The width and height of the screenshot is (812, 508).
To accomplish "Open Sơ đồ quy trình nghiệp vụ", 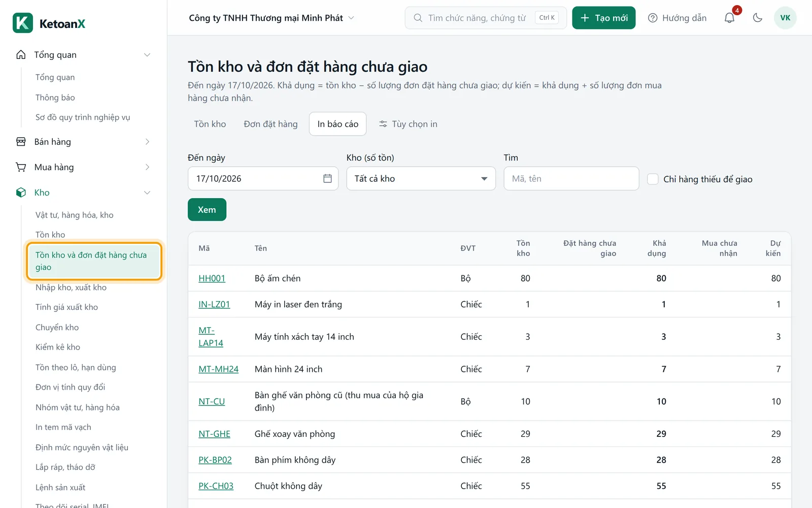I will [83, 117].
